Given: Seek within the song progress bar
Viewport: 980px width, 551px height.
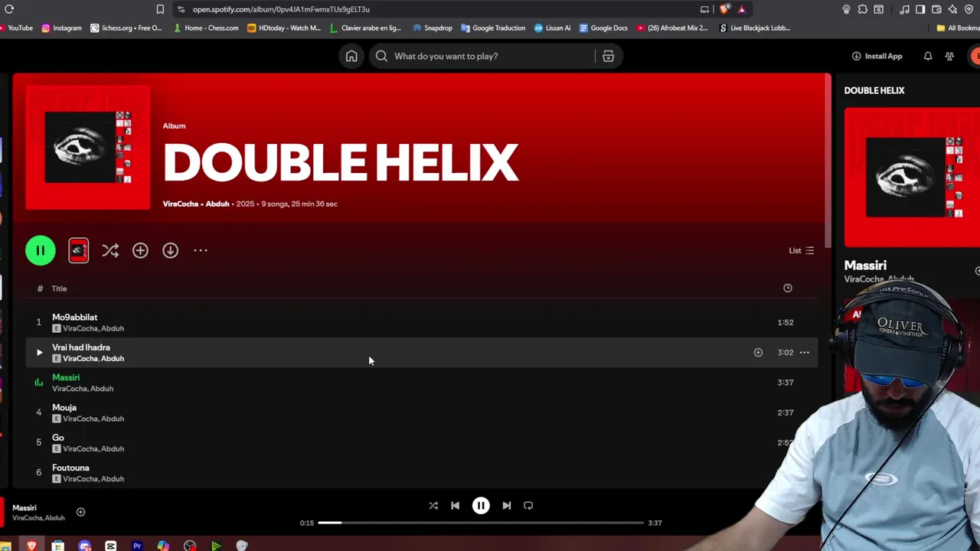Looking at the screenshot, I should [481, 523].
